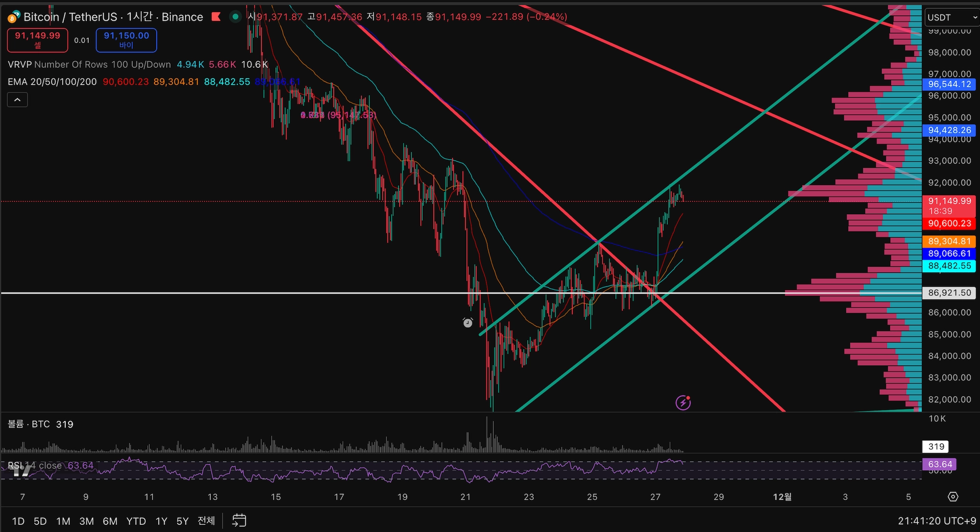Image resolution: width=980 pixels, height=532 pixels.
Task: Open the date range calendar icon
Action: pos(239,520)
